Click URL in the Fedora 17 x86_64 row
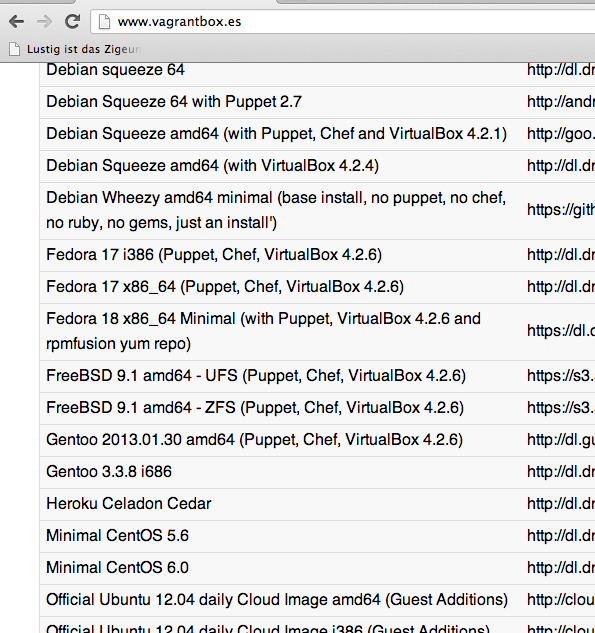The height and width of the screenshot is (633, 595). 561,287
